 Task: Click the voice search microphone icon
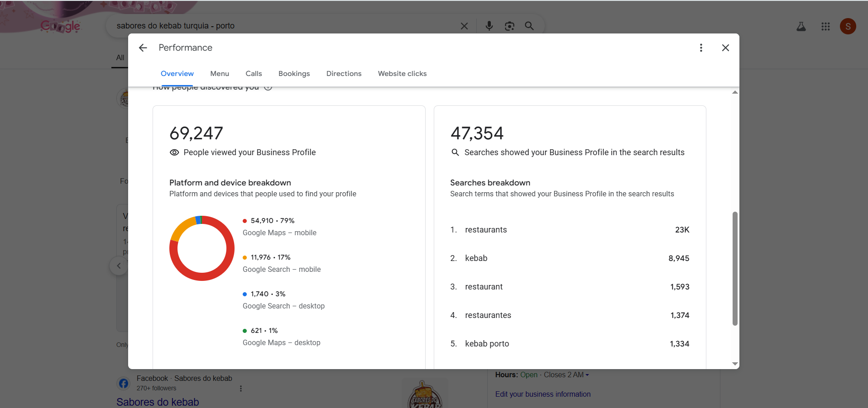pyautogui.click(x=489, y=26)
